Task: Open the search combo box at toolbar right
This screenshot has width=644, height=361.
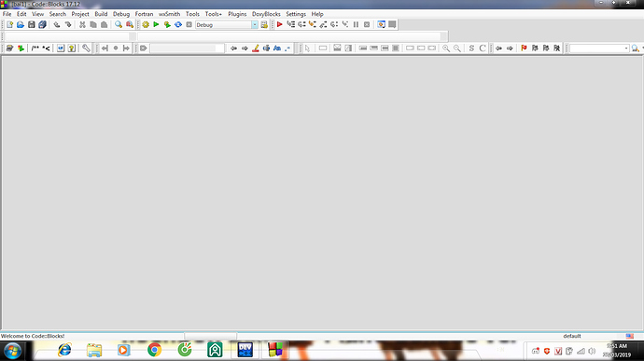Action: point(599,49)
